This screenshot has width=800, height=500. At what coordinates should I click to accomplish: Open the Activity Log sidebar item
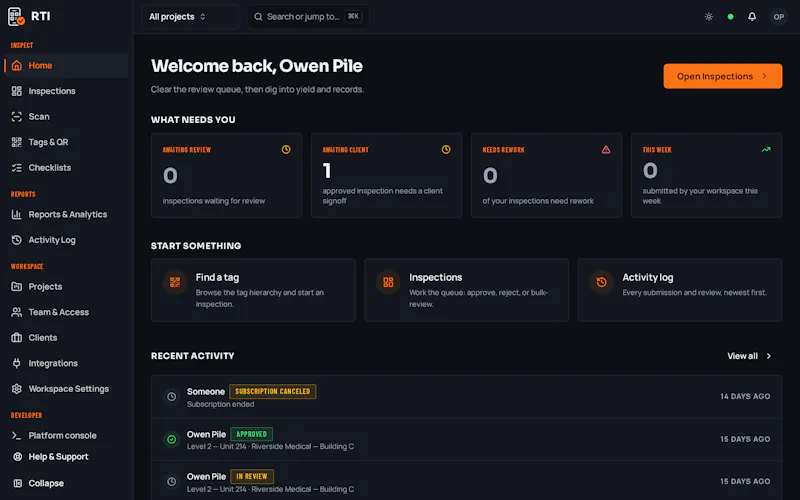(66, 240)
